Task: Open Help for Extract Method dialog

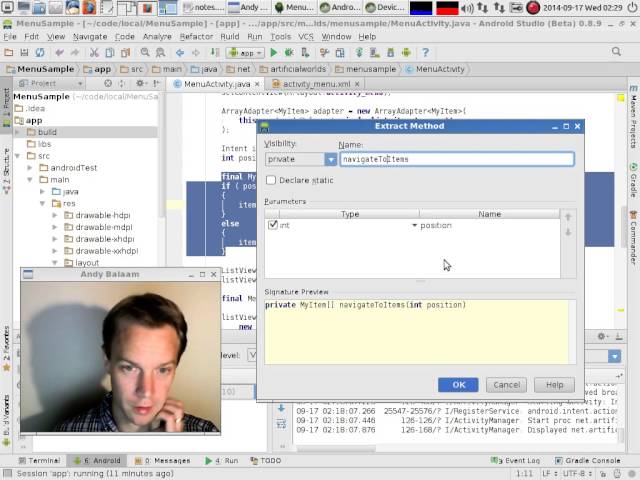Action: point(554,385)
